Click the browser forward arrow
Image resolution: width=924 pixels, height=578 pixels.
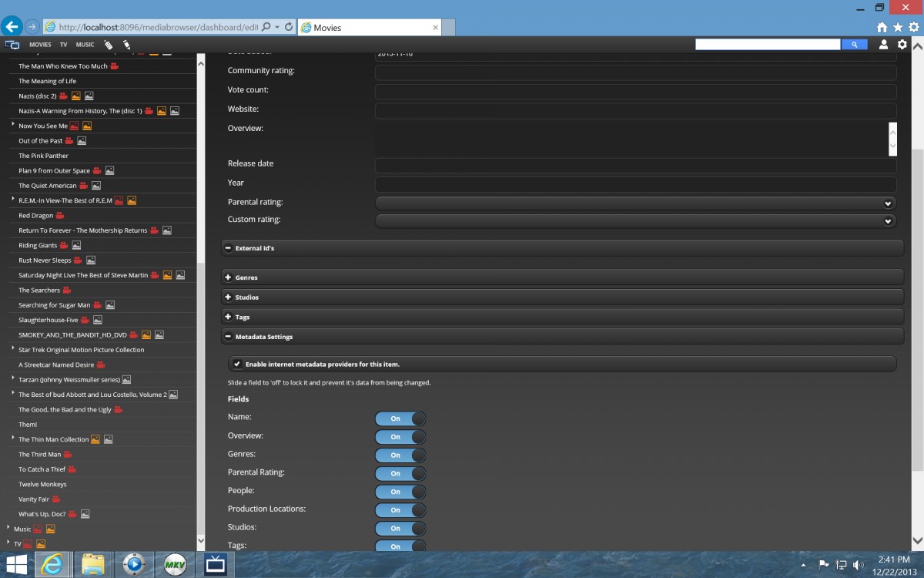pos(32,26)
